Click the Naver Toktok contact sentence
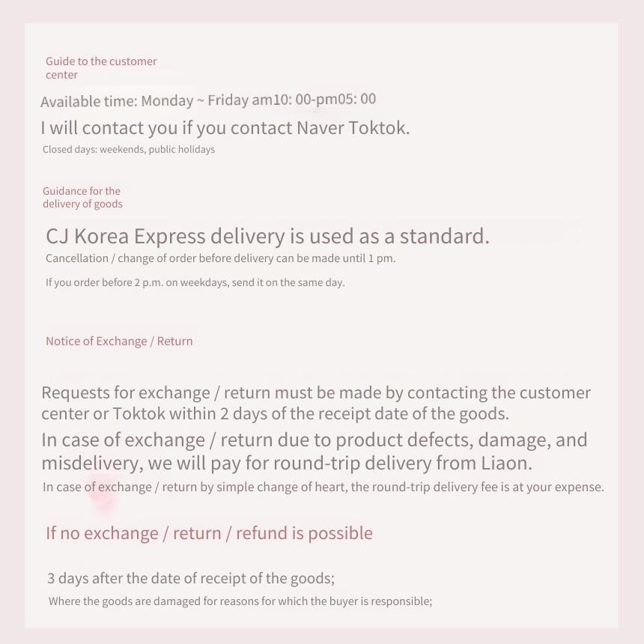The height and width of the screenshot is (644, 644). [225, 128]
